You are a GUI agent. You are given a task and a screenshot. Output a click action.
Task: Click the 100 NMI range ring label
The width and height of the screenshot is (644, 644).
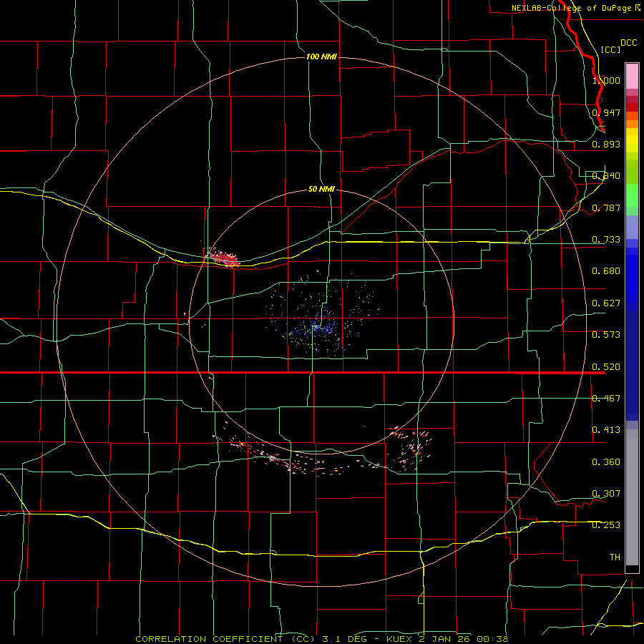(x=321, y=57)
